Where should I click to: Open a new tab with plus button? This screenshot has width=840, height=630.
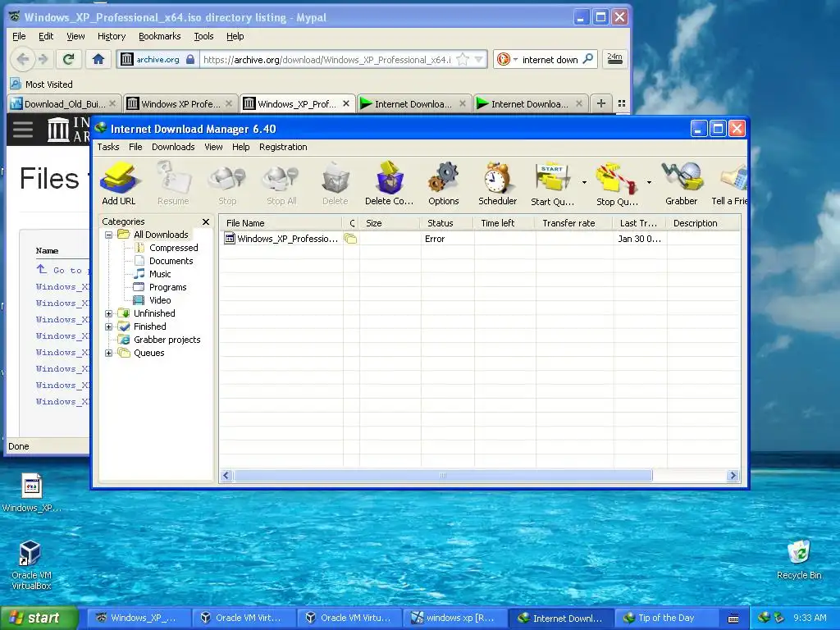pyautogui.click(x=601, y=103)
